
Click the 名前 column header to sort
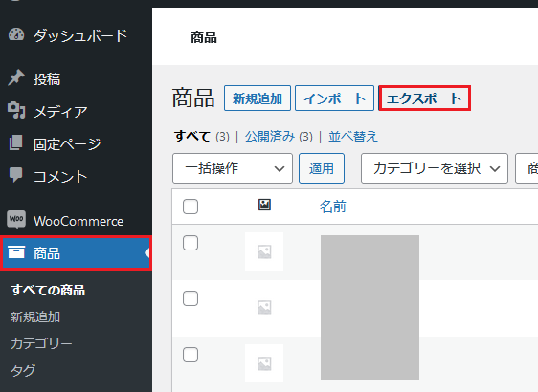(333, 207)
